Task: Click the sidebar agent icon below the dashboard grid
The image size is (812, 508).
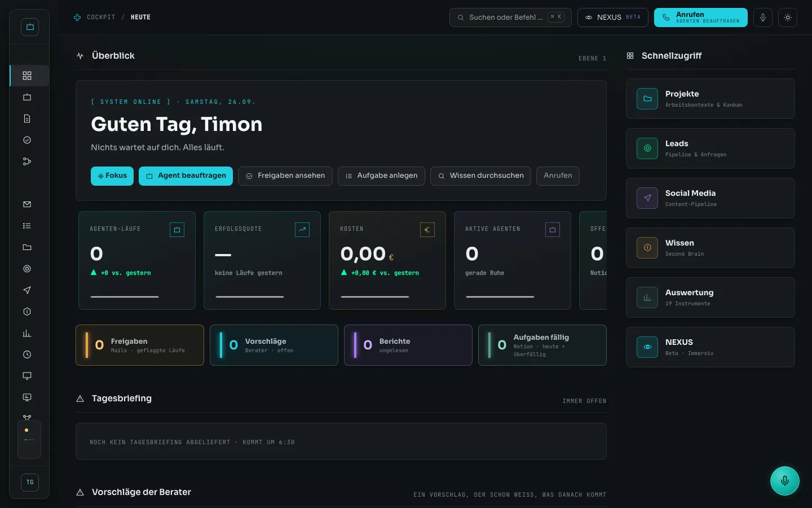Action: (x=27, y=97)
